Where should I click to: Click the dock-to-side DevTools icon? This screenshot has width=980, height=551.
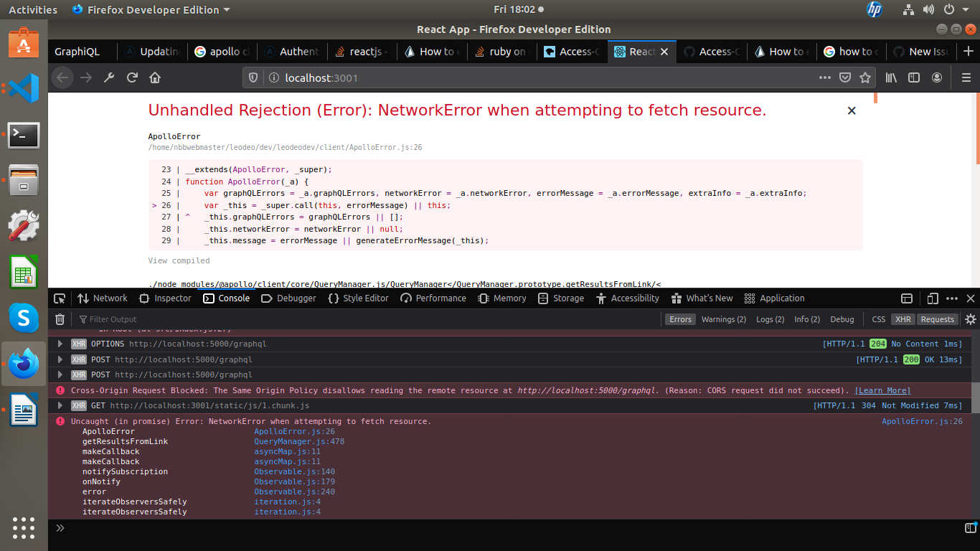click(x=907, y=298)
